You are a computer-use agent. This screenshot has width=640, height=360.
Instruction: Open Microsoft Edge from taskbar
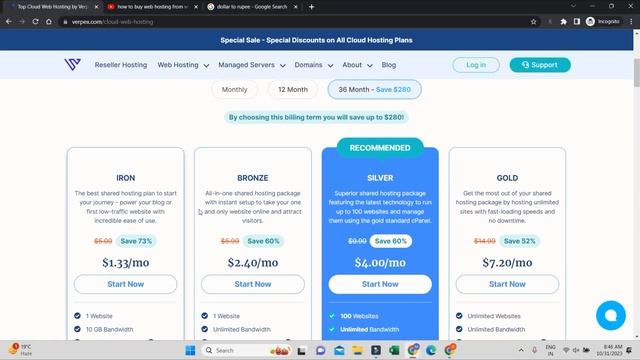click(431, 350)
